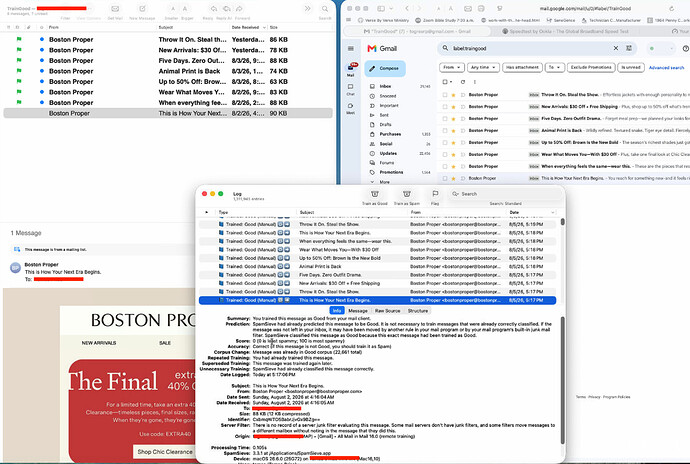The image size is (690, 464).
Task: Toggle star on When everything feels email
Action: point(453,166)
